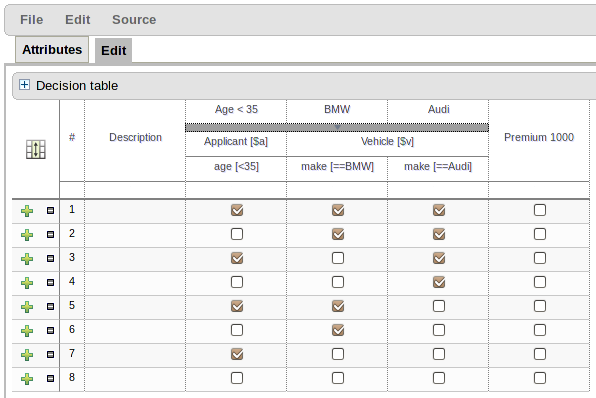Toggle the condition header splitter arrow
Viewport: 596px width, 398px height.
click(337, 127)
